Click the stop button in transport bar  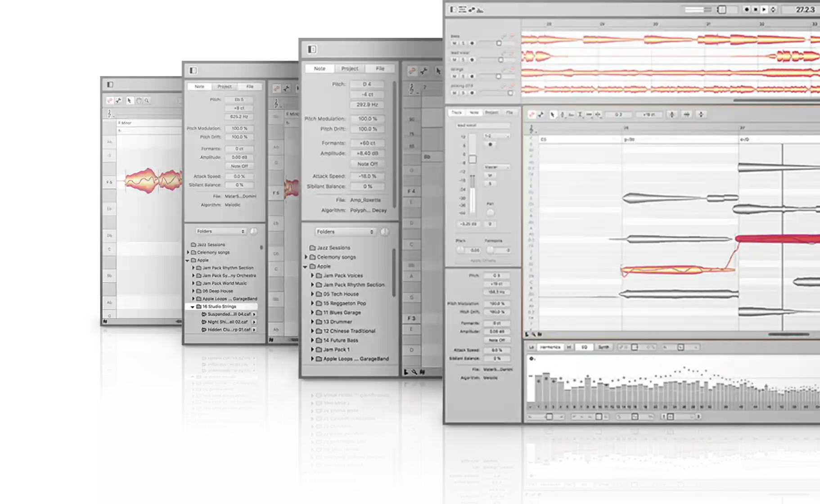point(755,9)
